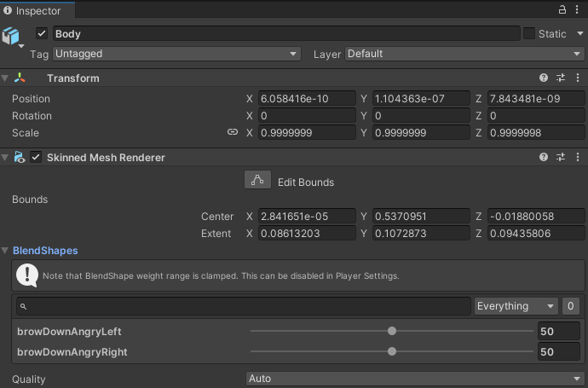
Task: Click the Bounds Extent Z field
Action: [536, 233]
